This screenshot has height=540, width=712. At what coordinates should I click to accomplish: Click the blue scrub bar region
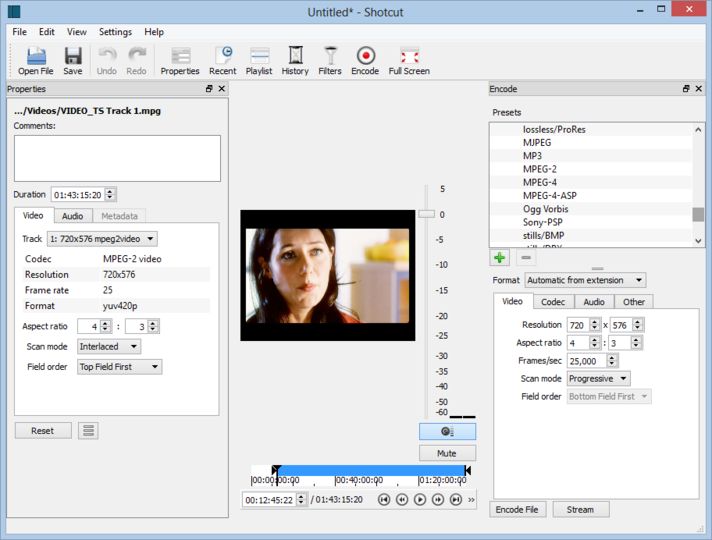click(371, 470)
